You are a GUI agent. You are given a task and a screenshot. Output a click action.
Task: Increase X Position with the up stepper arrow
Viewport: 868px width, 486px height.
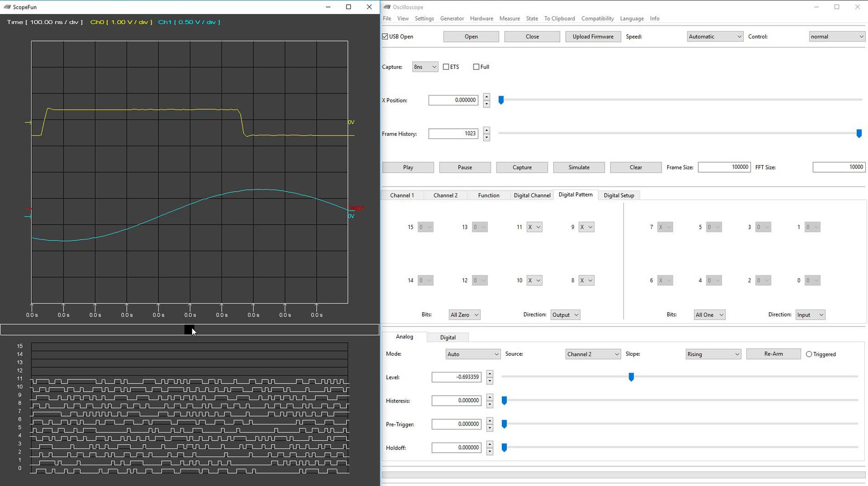coord(487,97)
